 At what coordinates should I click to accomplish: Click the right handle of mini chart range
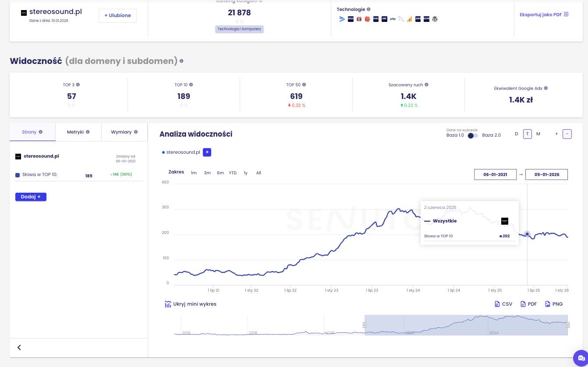point(568,325)
